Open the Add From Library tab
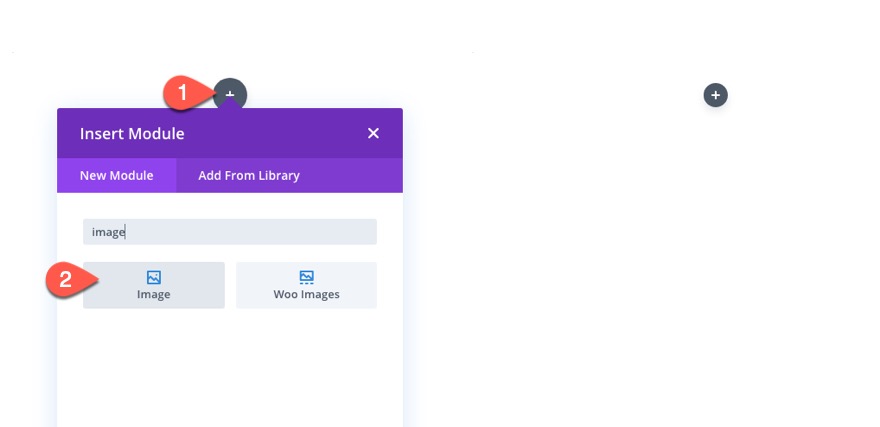Image resolution: width=880 pixels, height=427 pixels. pos(249,176)
